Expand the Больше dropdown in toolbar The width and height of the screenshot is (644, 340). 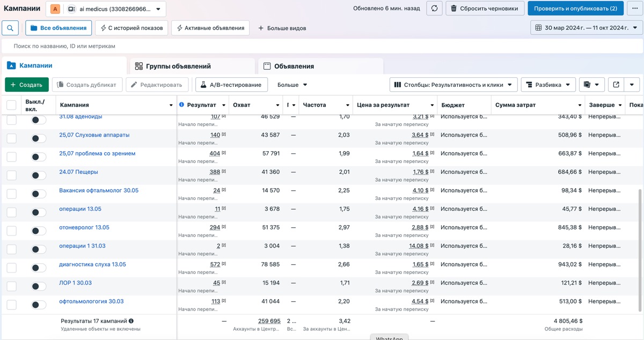[x=292, y=85]
